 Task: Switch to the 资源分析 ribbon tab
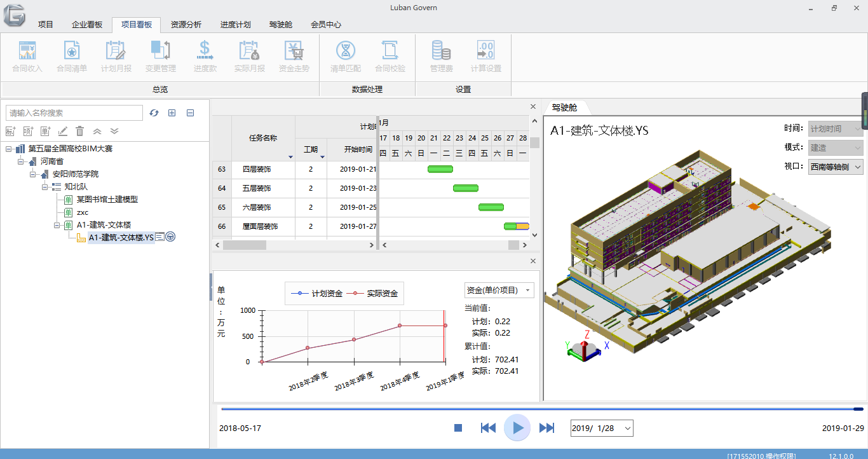coord(186,25)
